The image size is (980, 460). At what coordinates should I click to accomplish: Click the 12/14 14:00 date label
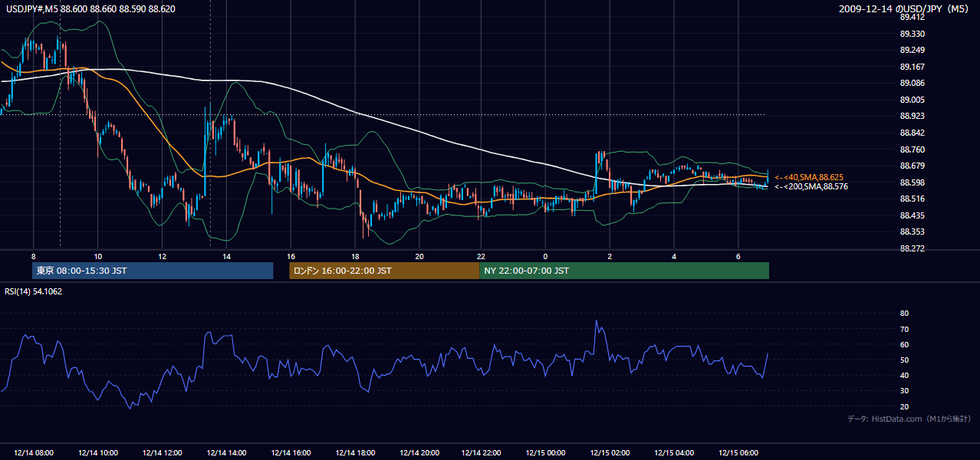[x=225, y=453]
